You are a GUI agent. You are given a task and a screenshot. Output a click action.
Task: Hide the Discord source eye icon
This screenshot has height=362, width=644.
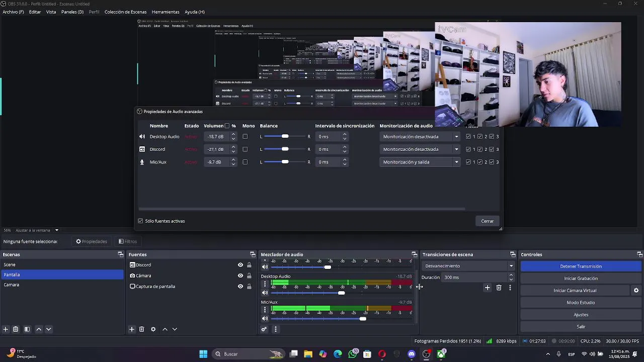tap(240, 265)
